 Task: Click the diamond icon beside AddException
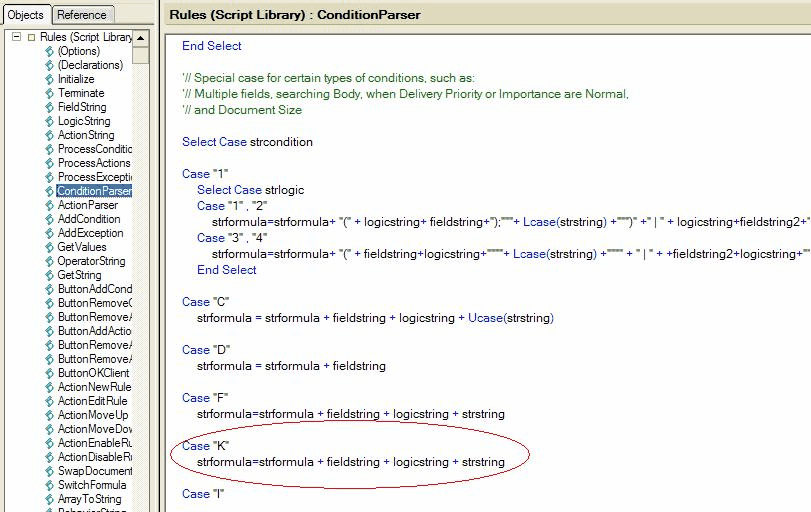[49, 233]
